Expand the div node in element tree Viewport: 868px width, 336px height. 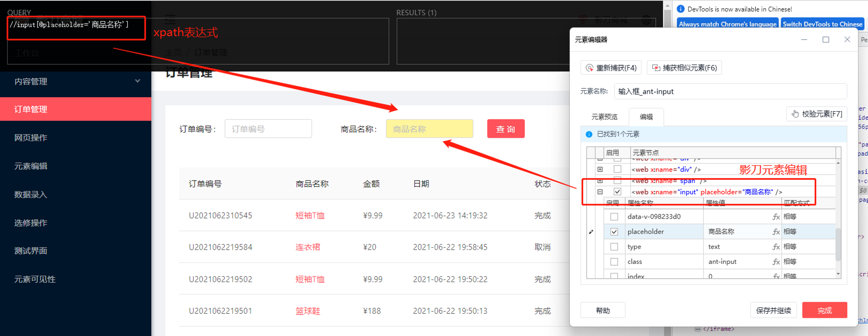click(x=600, y=169)
